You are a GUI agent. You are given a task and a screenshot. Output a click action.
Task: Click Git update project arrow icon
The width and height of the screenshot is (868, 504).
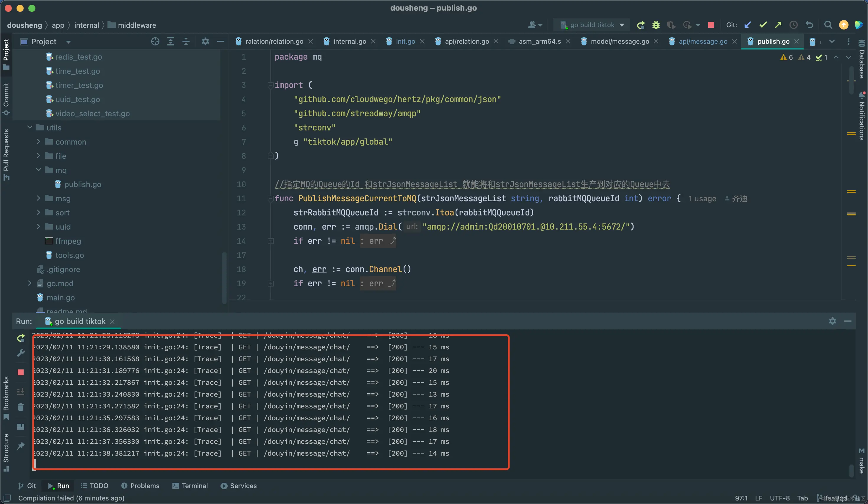tap(748, 25)
